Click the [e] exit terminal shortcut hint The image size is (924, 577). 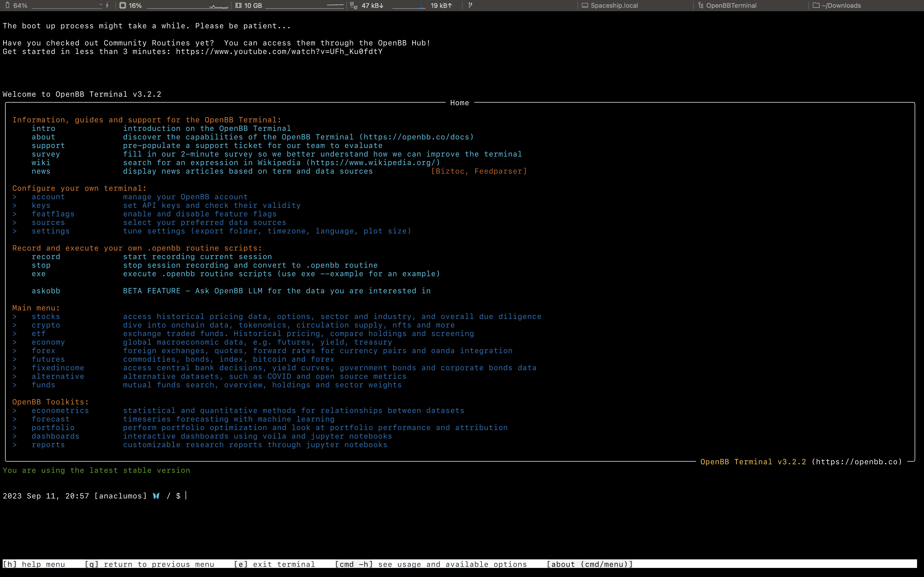(275, 564)
